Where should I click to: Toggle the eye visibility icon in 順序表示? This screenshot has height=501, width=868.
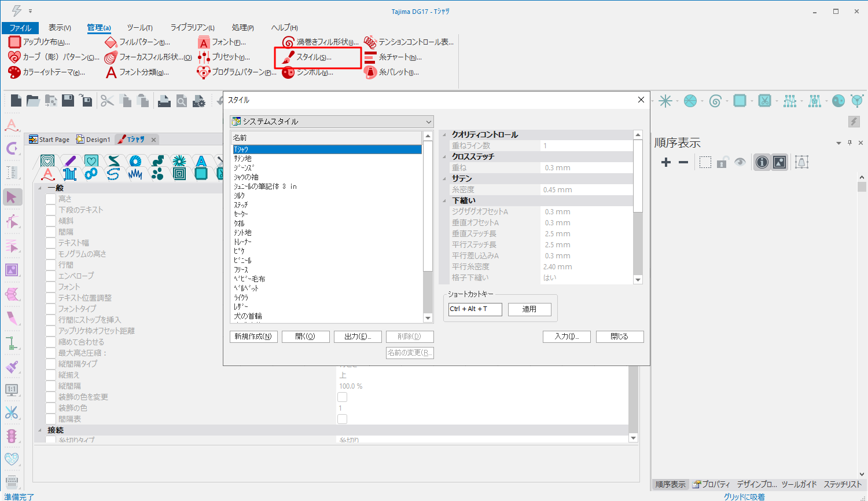coord(740,163)
